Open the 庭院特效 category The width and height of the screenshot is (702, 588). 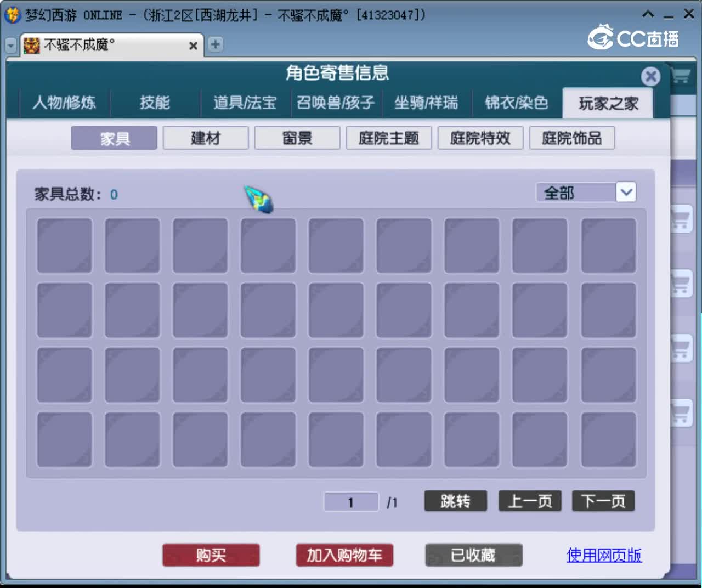click(480, 138)
